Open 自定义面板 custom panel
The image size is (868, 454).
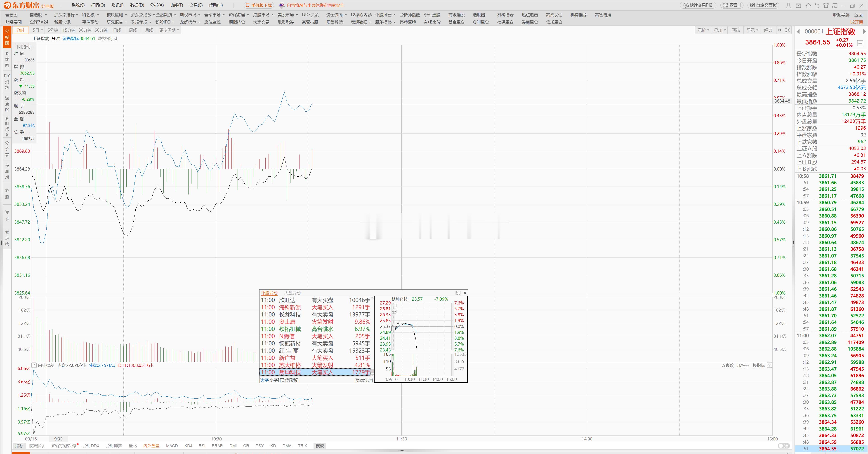click(763, 5)
